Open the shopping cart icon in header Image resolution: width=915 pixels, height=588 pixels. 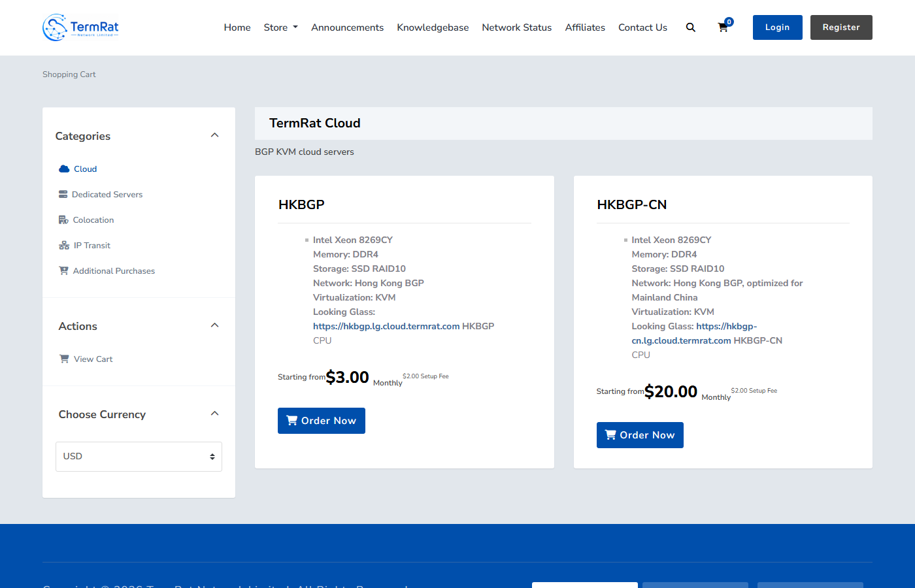[x=724, y=27]
